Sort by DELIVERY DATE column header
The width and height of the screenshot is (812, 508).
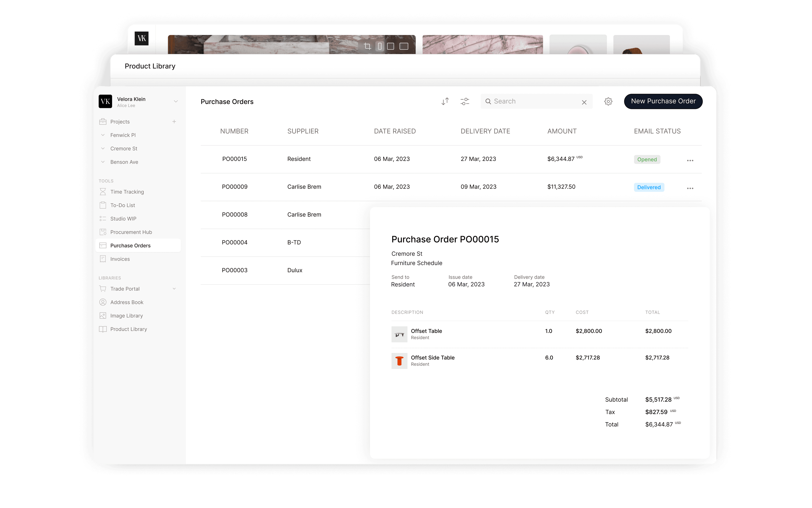coord(485,131)
